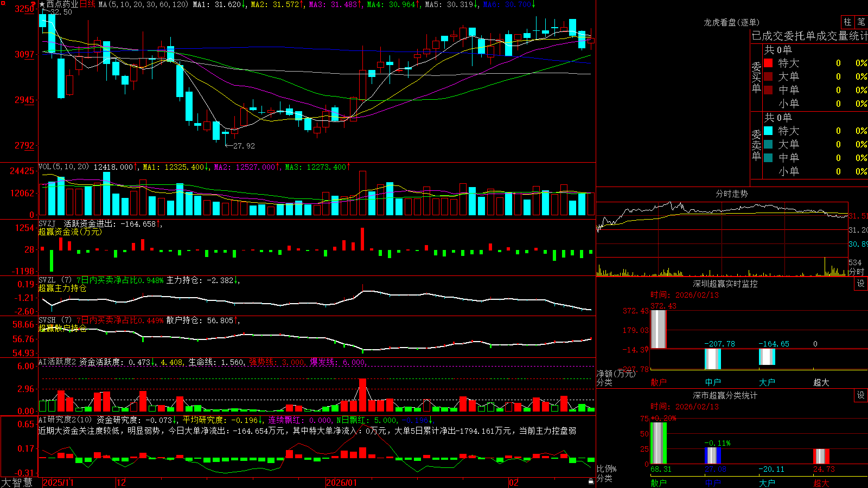Click the 柱 bar-view button
Screen dimensions: 868x488
click(x=847, y=22)
